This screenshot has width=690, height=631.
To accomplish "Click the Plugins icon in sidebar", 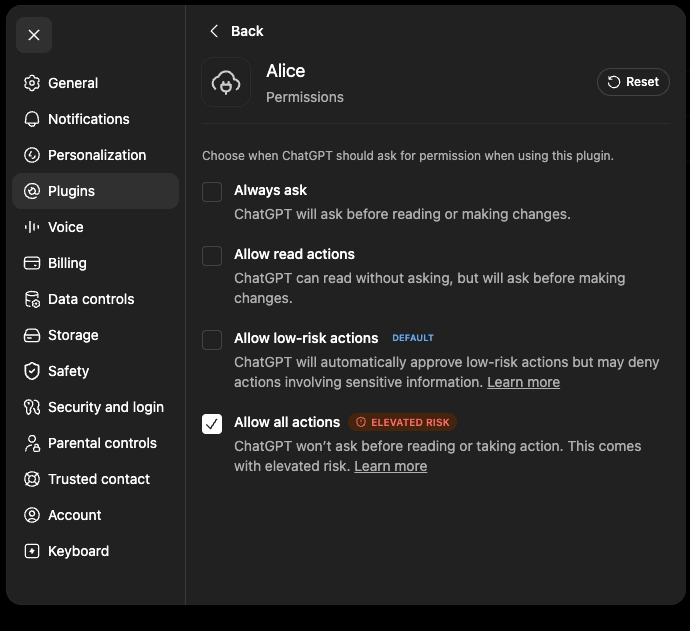I will coord(32,191).
